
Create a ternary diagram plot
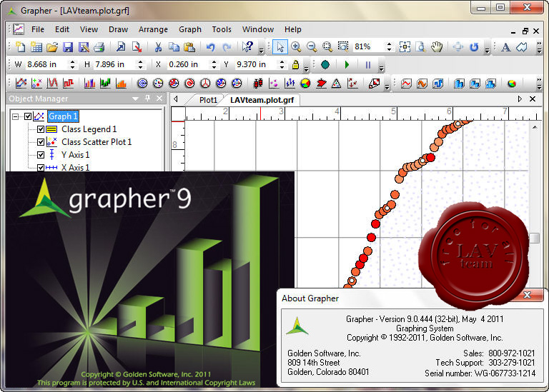[337, 84]
